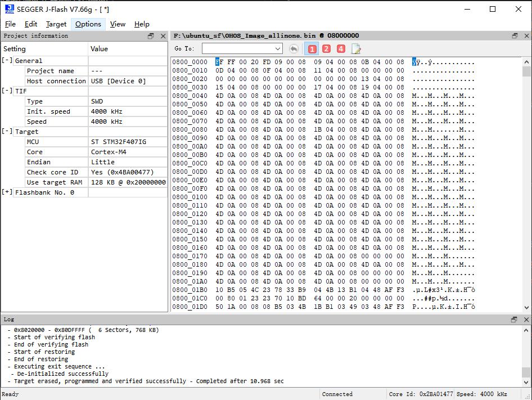
Task: Collapse the General settings group
Action: 7,60
